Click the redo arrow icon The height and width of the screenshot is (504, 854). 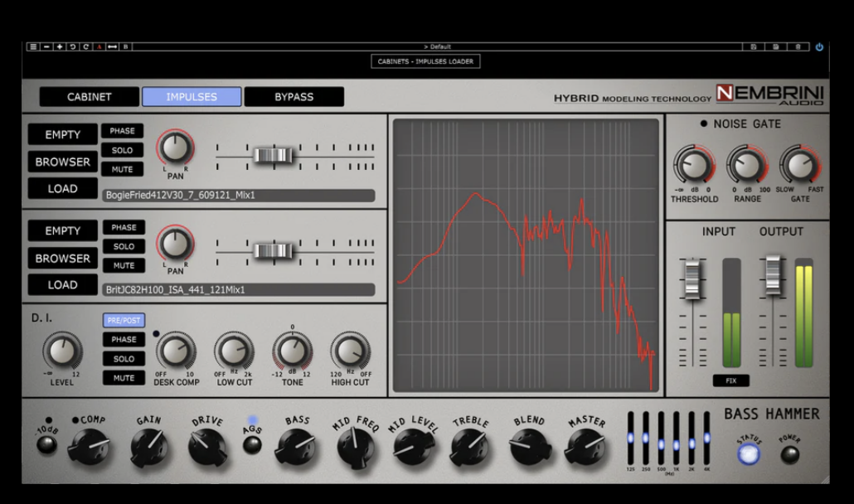pyautogui.click(x=85, y=47)
